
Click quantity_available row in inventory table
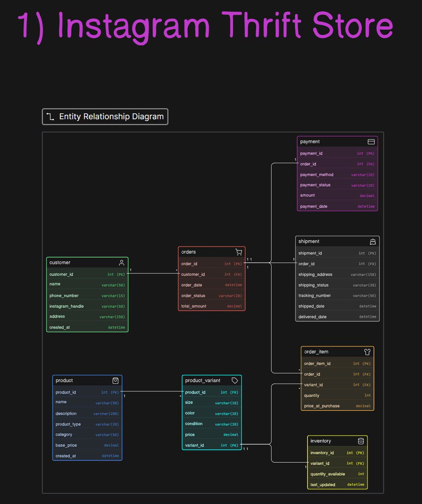click(x=338, y=474)
